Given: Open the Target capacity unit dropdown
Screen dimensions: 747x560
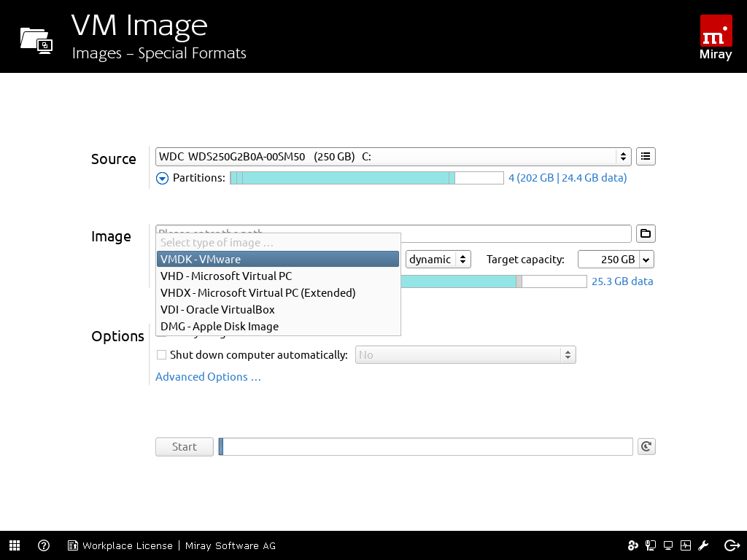Looking at the screenshot, I should [646, 260].
